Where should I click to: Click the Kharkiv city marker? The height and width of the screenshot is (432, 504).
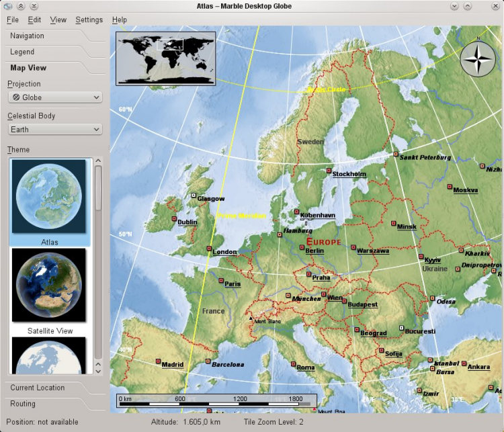click(461, 250)
